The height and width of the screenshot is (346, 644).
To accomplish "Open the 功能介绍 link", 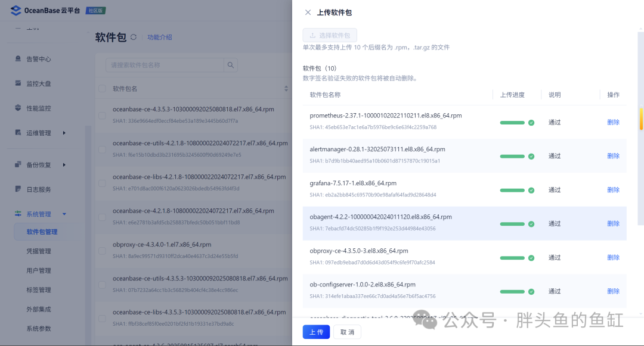I will (160, 38).
